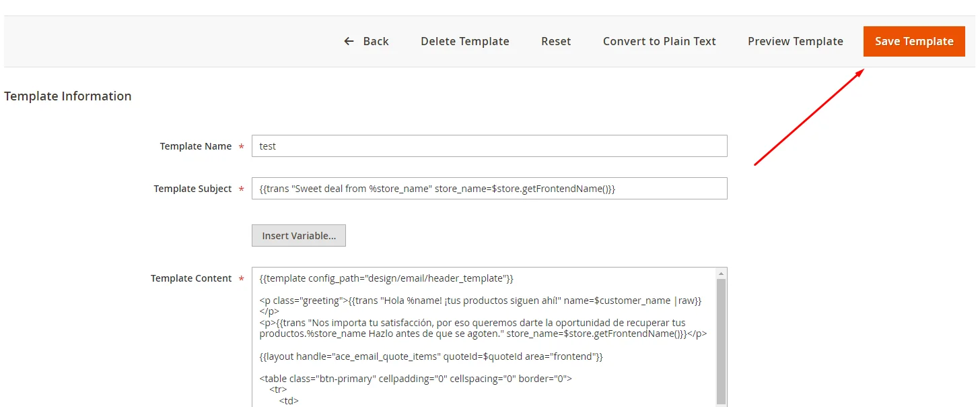Click the scroll-up arrow of Template Content

[721, 274]
